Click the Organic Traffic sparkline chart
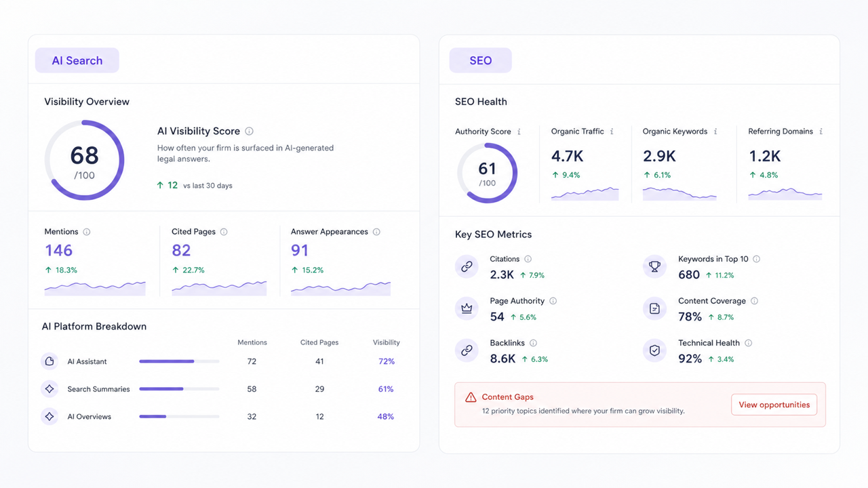This screenshot has width=868, height=488. pos(585,194)
